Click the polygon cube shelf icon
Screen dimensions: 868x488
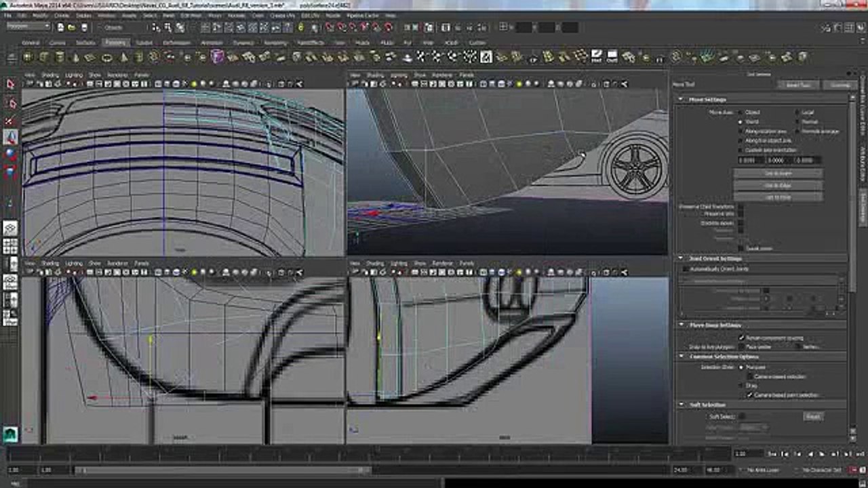44,57
